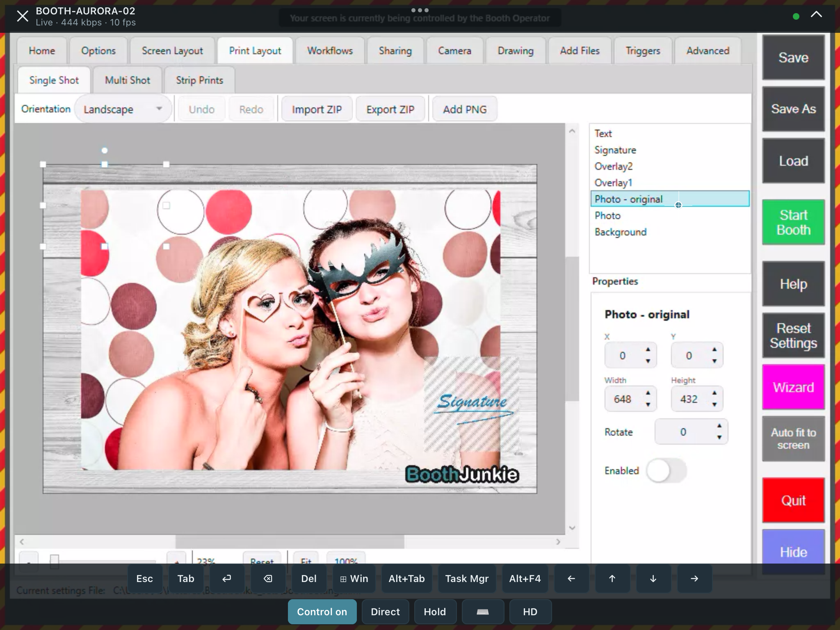840x630 pixels.
Task: Send Alt+F4 shortcut
Action: coord(525,578)
